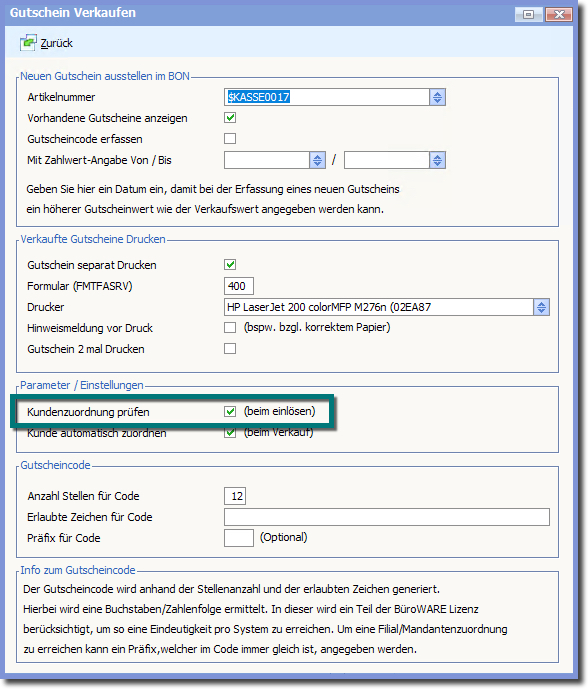Open the Artikelnummer lookup arrow icon
The width and height of the screenshot is (588, 689).
[x=437, y=97]
